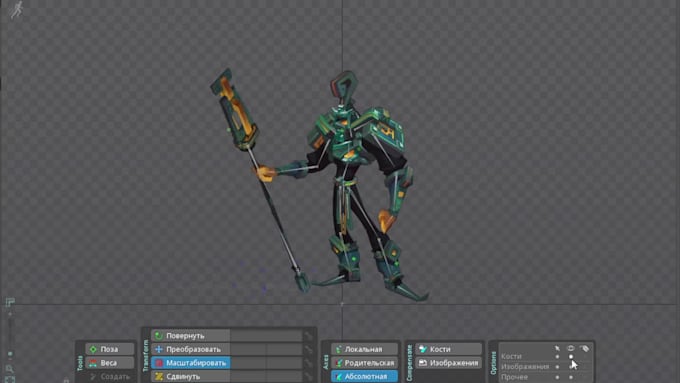Activate the Повернуть rotate transform
The height and width of the screenshot is (383, 680).
pos(191,336)
